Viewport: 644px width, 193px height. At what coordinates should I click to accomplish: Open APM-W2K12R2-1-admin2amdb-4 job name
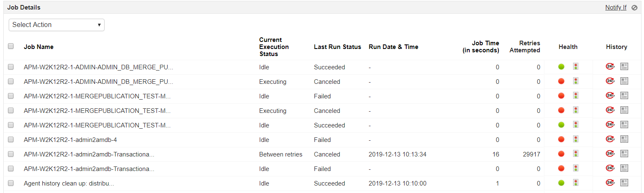point(70,140)
